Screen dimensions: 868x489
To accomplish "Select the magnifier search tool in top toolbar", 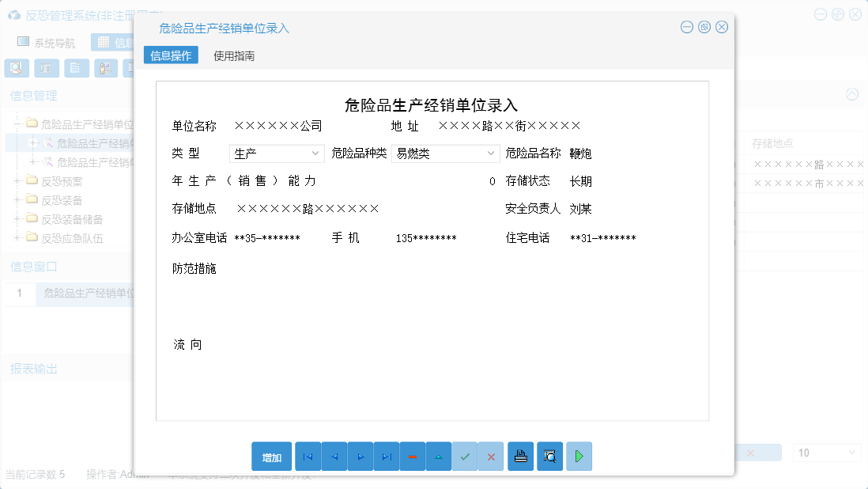I will [16, 67].
